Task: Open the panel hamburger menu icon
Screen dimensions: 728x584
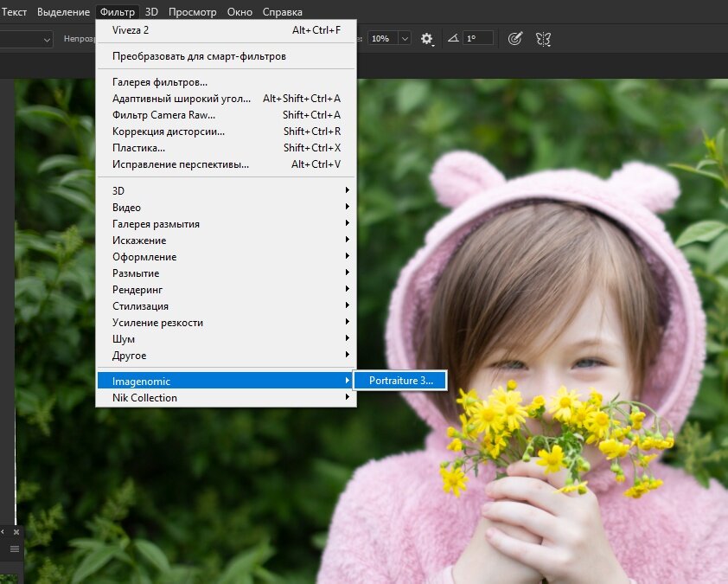Action: coord(14,549)
